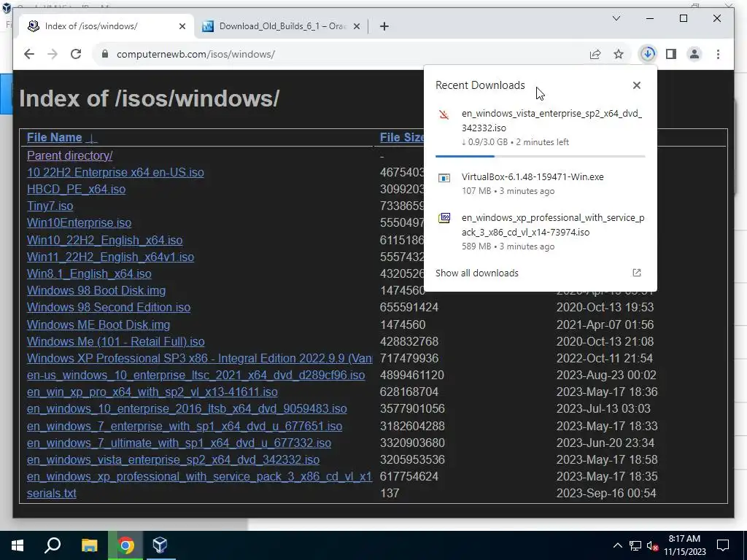The image size is (747, 560).
Task: Download en_win_xp_pro_x64_with_sp2 ISO
Action: [x=152, y=392]
